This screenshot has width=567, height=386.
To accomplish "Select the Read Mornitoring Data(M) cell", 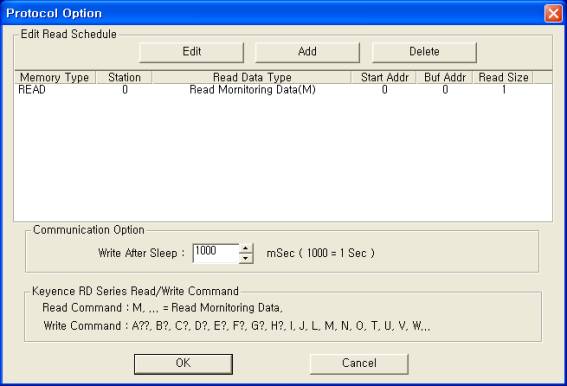I will (252, 90).
